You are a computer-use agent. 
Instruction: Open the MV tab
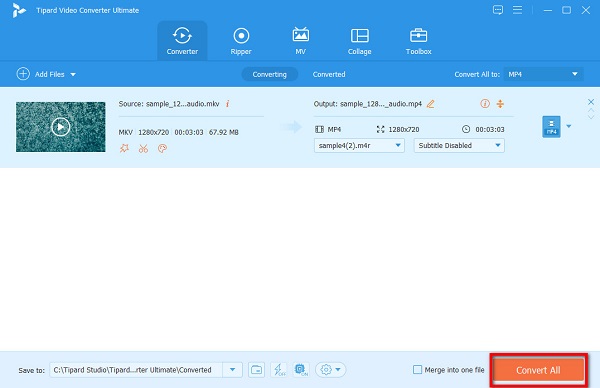301,41
